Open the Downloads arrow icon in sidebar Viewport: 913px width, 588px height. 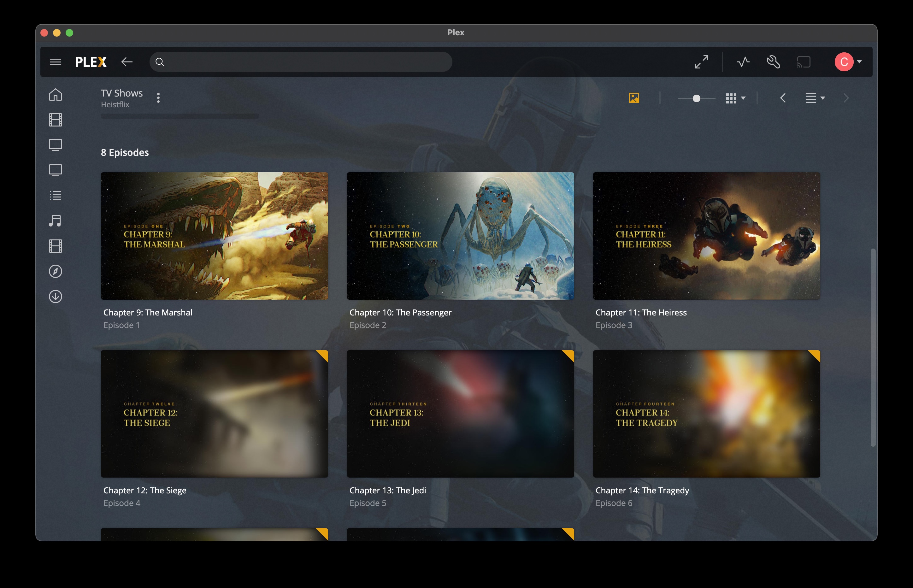coord(56,297)
